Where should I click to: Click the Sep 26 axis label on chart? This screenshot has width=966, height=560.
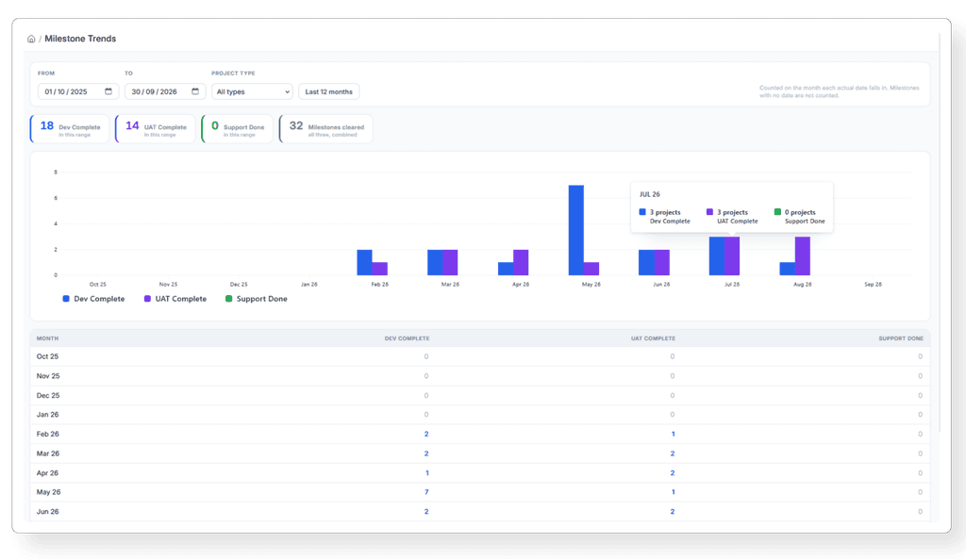pyautogui.click(x=873, y=285)
